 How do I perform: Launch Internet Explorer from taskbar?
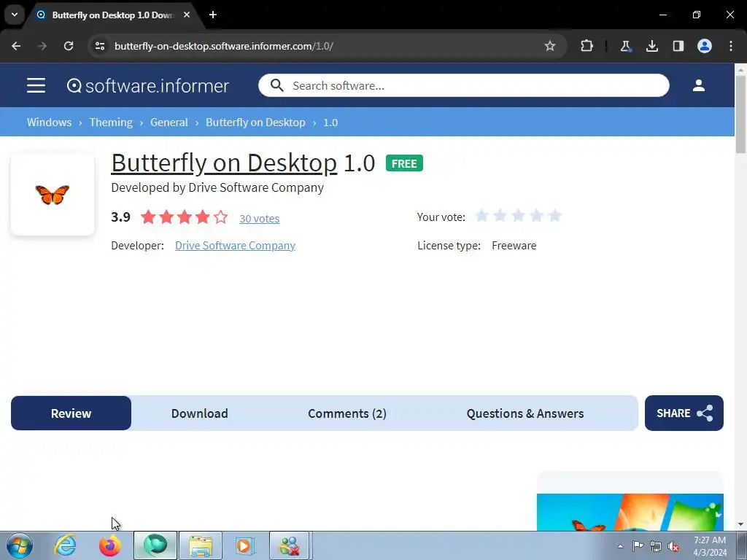point(65,545)
